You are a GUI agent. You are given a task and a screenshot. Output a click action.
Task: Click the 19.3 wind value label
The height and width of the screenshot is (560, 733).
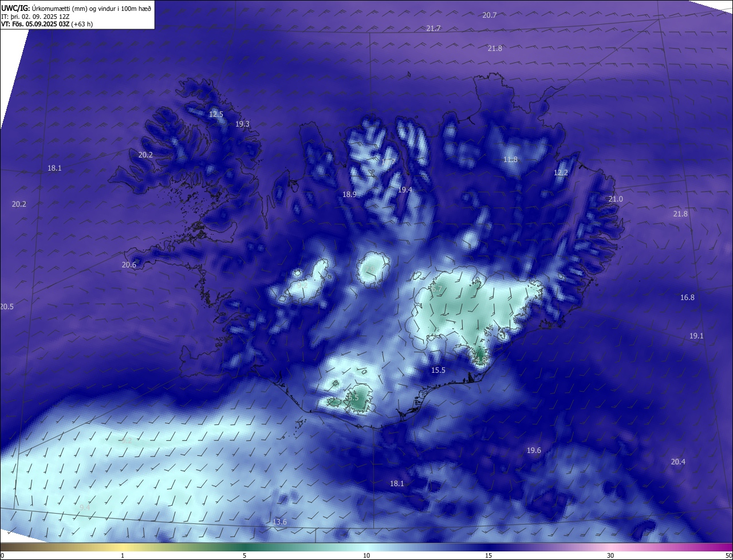(x=243, y=124)
